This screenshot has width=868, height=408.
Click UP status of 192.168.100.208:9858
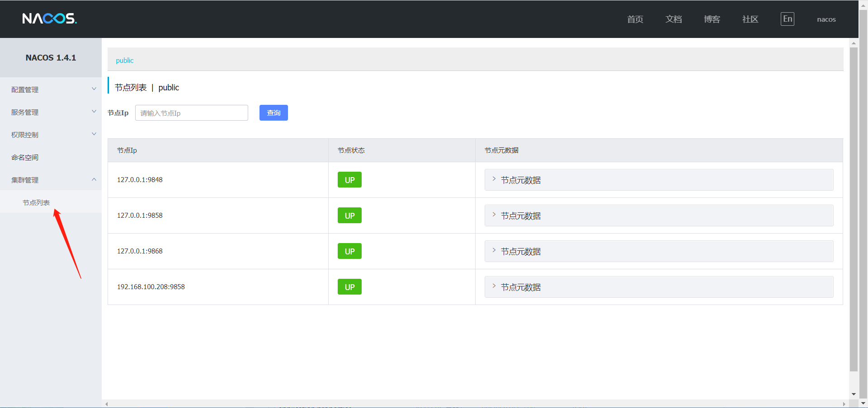coord(349,287)
